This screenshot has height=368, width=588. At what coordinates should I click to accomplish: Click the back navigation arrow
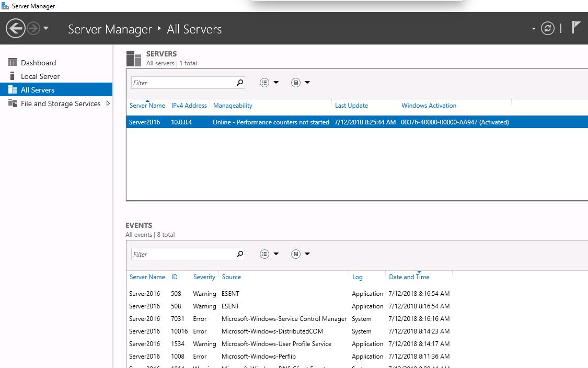tap(16, 28)
